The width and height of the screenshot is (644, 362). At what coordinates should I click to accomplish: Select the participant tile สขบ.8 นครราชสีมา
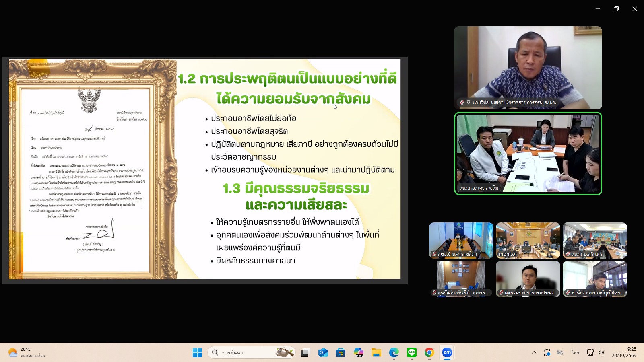pyautogui.click(x=461, y=240)
